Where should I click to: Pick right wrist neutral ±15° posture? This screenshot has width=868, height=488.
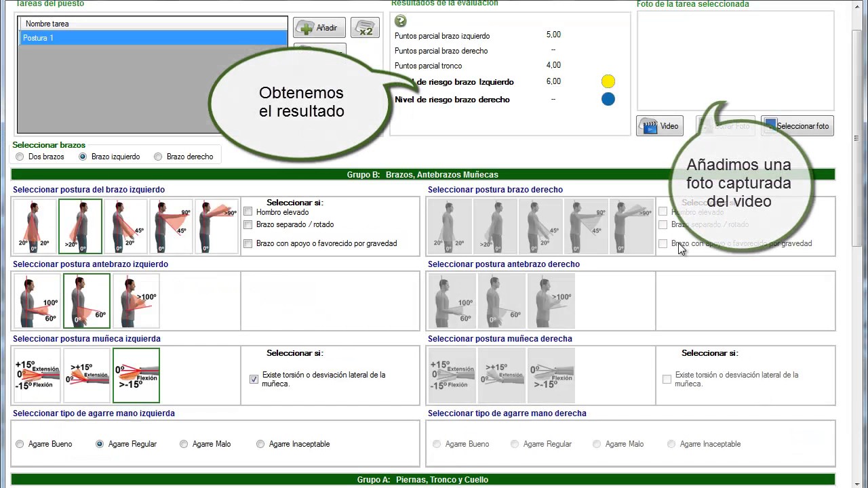click(x=452, y=375)
